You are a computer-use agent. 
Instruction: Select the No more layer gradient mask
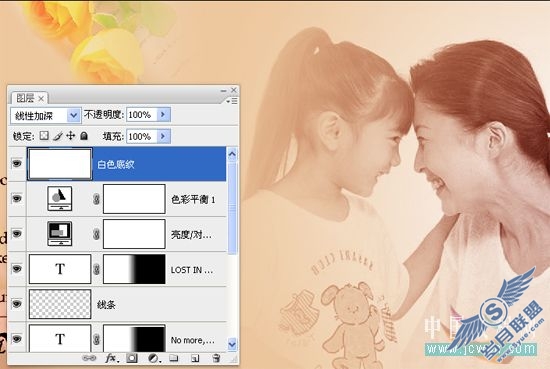tap(134, 338)
